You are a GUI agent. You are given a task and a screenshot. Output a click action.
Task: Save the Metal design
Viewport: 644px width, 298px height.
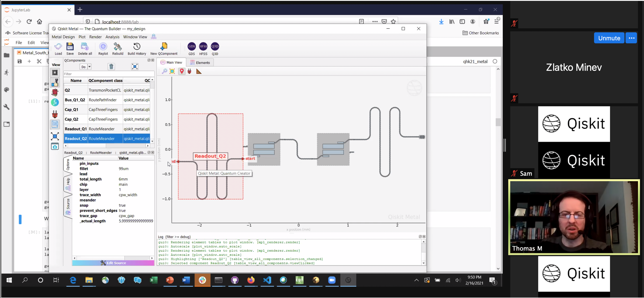[x=70, y=49]
